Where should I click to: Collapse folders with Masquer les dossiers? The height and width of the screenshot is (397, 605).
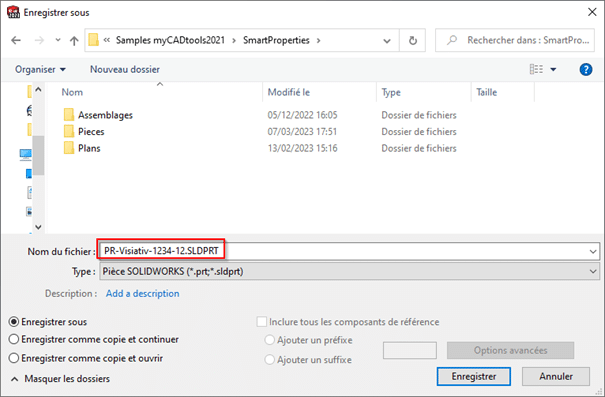point(61,379)
